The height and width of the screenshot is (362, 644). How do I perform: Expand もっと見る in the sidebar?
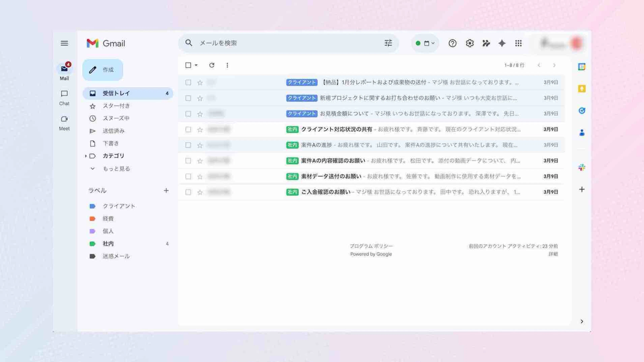pyautogui.click(x=116, y=169)
